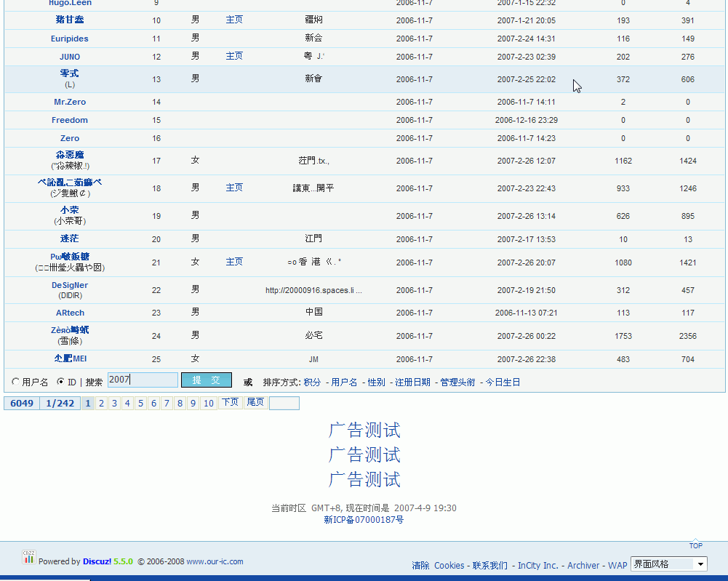Open 零式 member profile
The height and width of the screenshot is (581, 728).
70,73
